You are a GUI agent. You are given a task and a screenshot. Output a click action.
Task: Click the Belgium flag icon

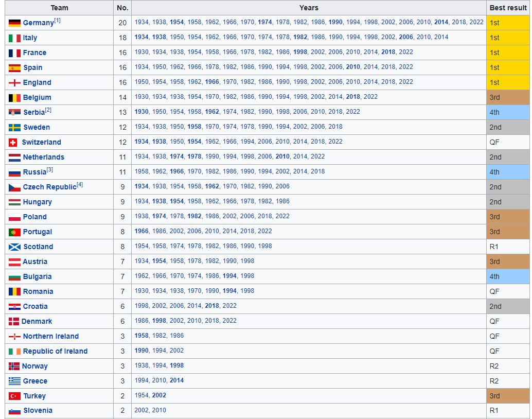[14, 98]
